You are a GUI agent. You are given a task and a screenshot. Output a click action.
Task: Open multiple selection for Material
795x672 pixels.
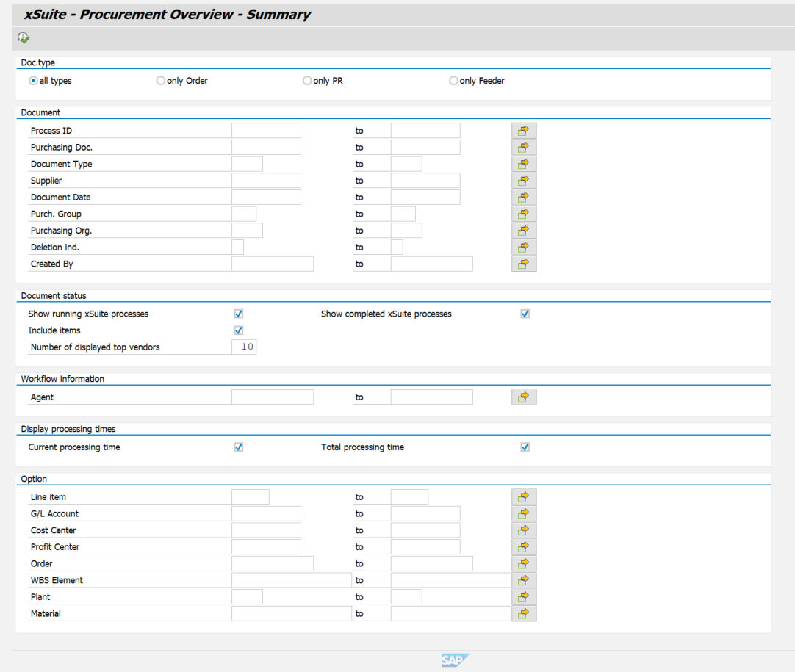pyautogui.click(x=524, y=613)
